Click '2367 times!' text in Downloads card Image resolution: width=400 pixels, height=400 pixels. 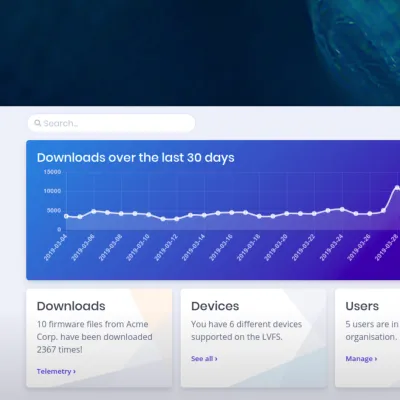[59, 350]
